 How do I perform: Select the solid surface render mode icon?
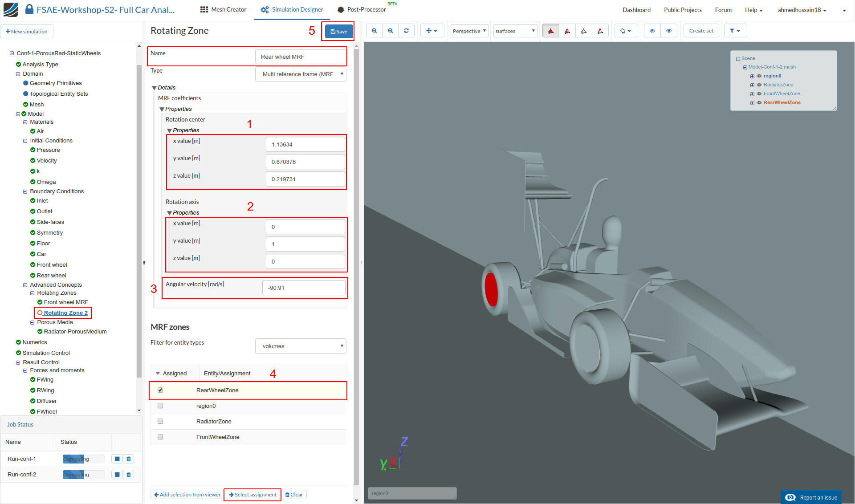pos(550,31)
